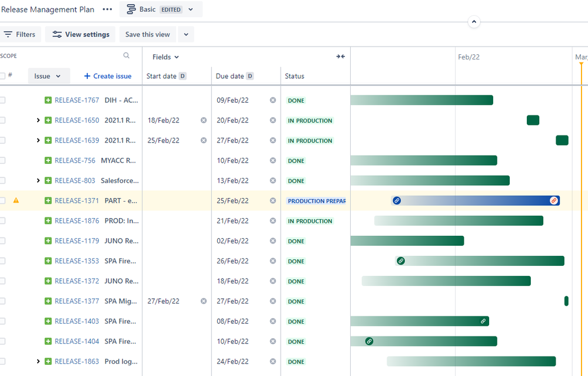This screenshot has height=376, width=588.
Task: Clear the start date for RELEASE-1650
Action: [x=204, y=120]
